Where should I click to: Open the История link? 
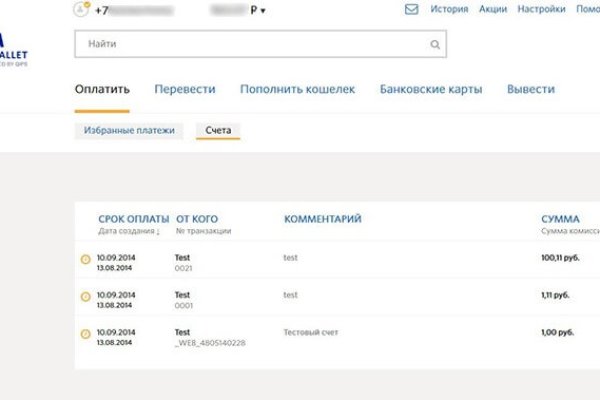pyautogui.click(x=449, y=9)
